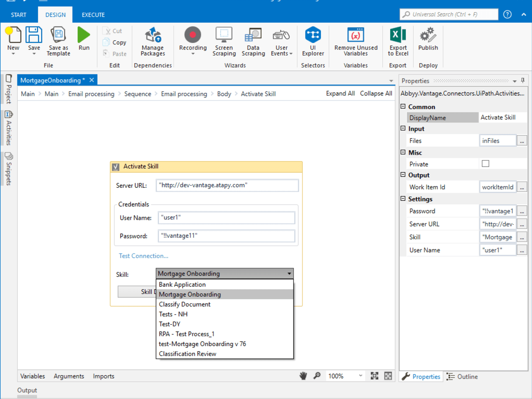This screenshot has height=399, width=532.
Task: Switch to the START ribbon tab
Action: coord(19,15)
